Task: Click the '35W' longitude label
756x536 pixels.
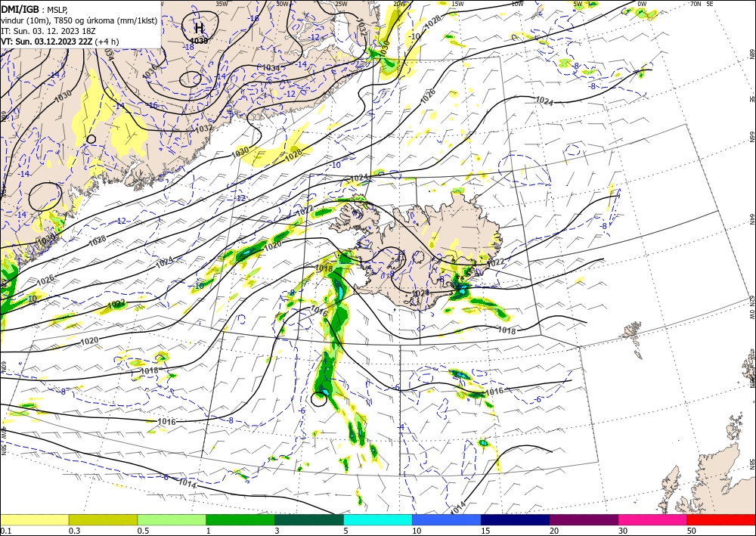Action: coord(222,4)
